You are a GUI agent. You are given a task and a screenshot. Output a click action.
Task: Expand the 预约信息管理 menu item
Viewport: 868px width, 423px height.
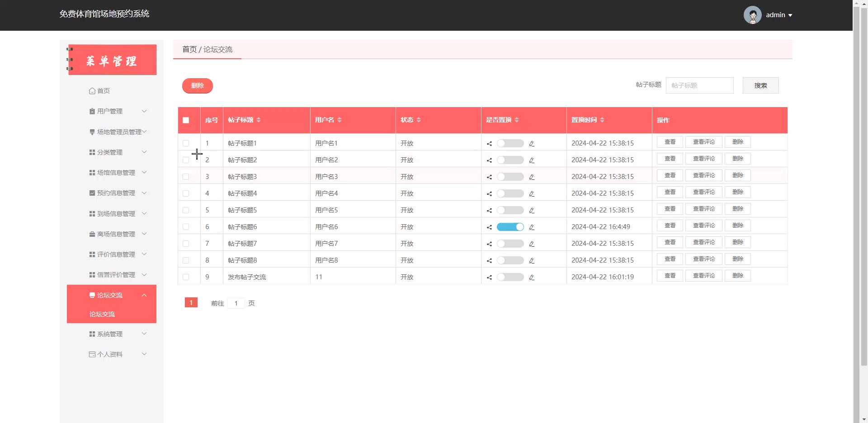118,193
